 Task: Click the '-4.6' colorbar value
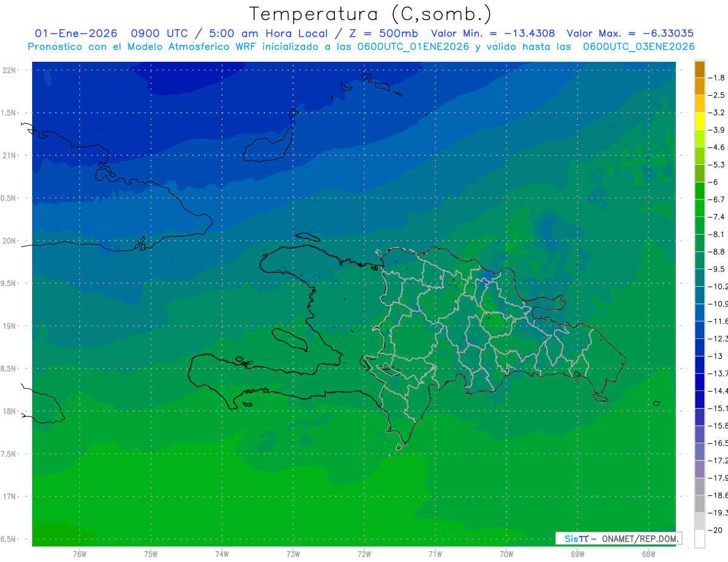(717, 147)
